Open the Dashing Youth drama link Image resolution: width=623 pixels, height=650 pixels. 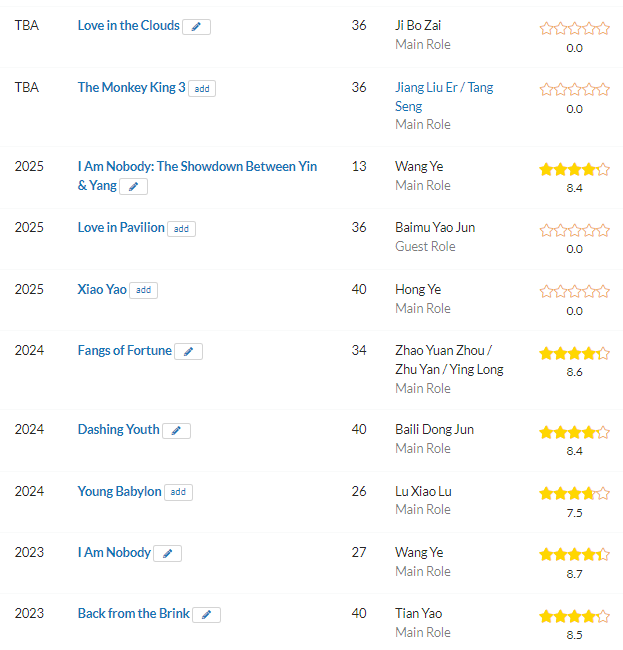[119, 429]
